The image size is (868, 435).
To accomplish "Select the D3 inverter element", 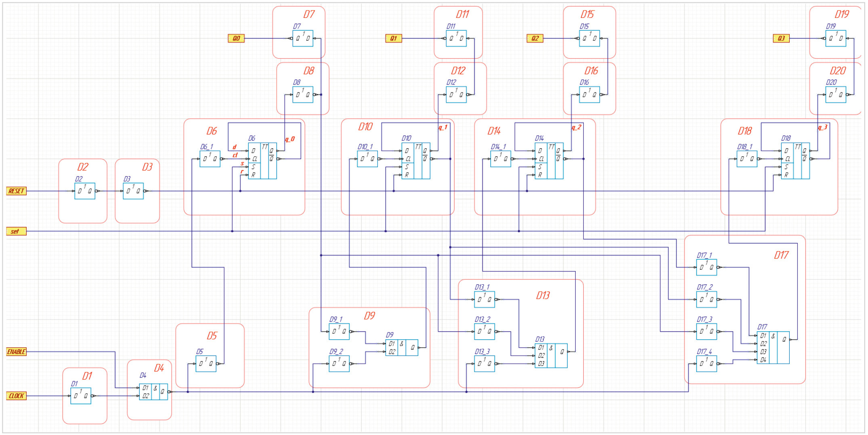I will (133, 191).
